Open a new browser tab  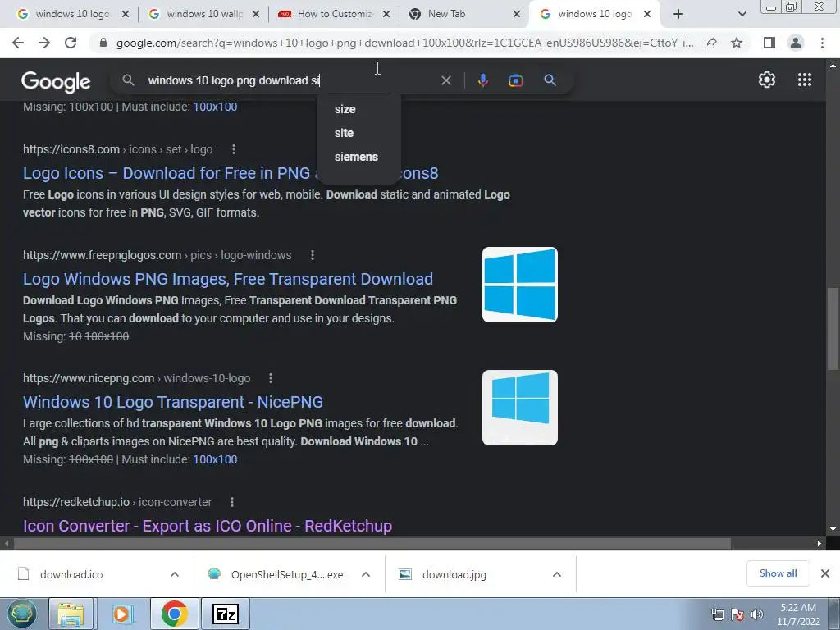click(678, 15)
